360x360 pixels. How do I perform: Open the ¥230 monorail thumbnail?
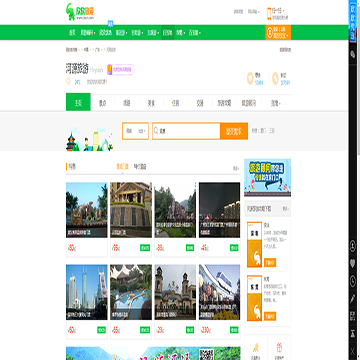tap(219, 292)
